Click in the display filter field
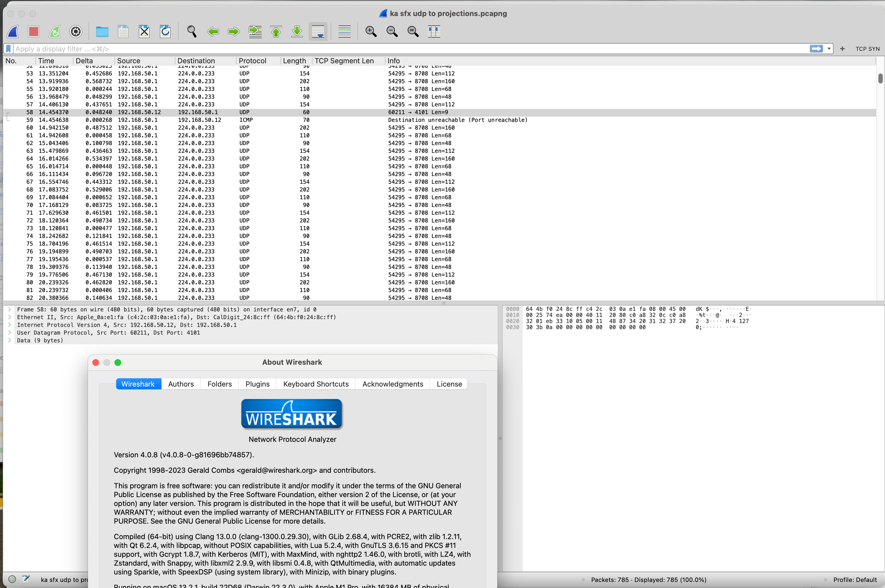Screen dimensions: 885x588 point(375,49)
